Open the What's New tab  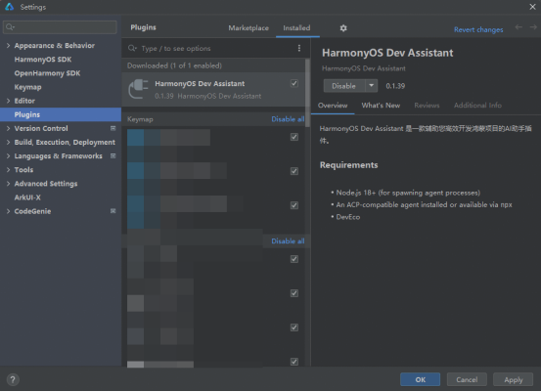pyautogui.click(x=381, y=106)
